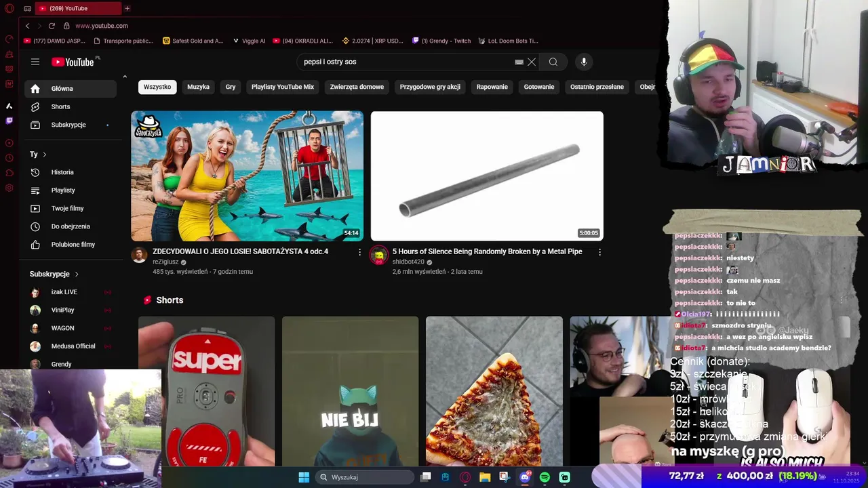Select the Zwierzęta domowe chip

(357, 87)
